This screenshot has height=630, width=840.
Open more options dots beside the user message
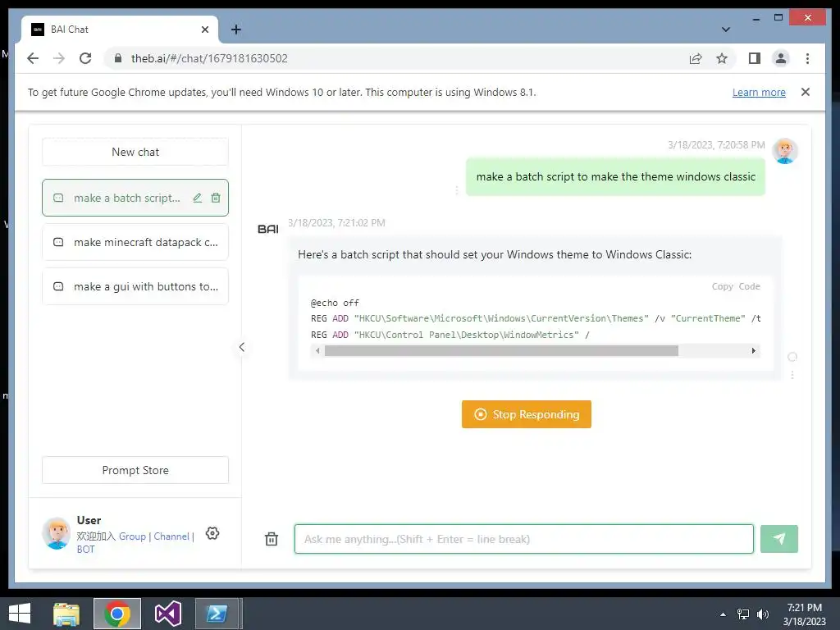pos(456,190)
